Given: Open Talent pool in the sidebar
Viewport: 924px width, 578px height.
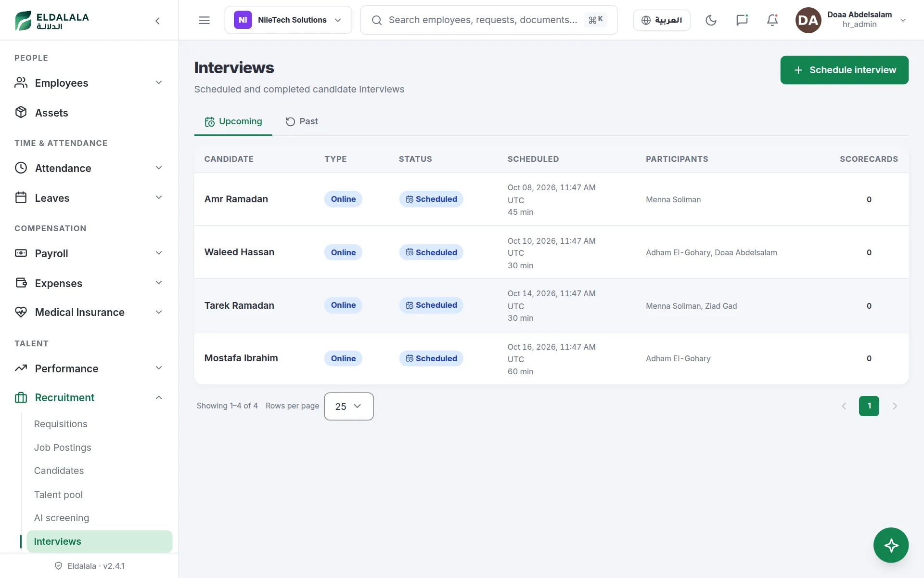Looking at the screenshot, I should coord(58,495).
